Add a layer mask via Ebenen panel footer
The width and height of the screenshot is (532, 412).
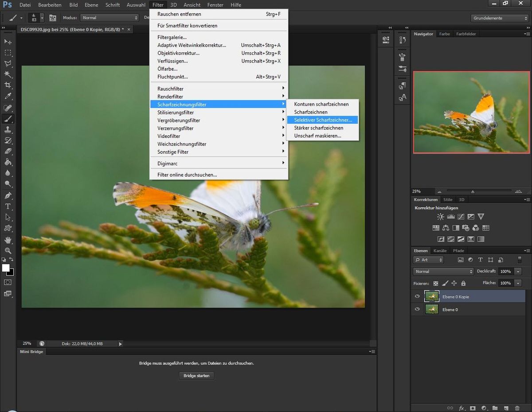point(473,408)
